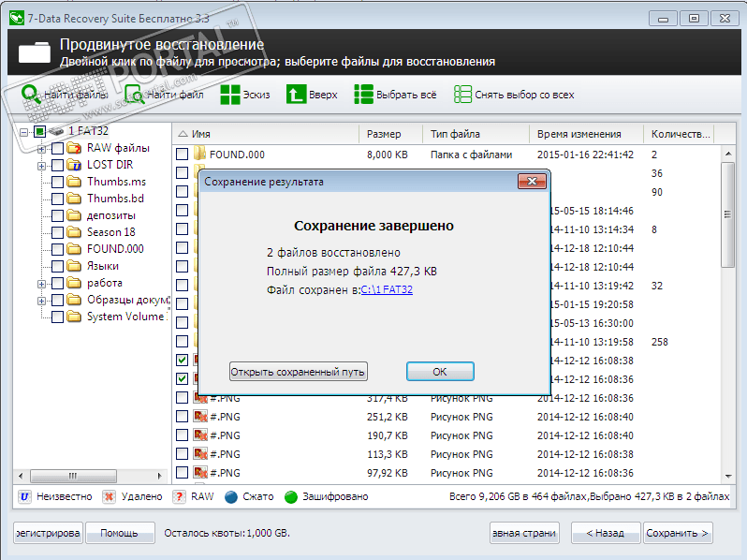Check the FOUND.000 tree checkbox
The width and height of the screenshot is (747, 560).
coord(57,249)
